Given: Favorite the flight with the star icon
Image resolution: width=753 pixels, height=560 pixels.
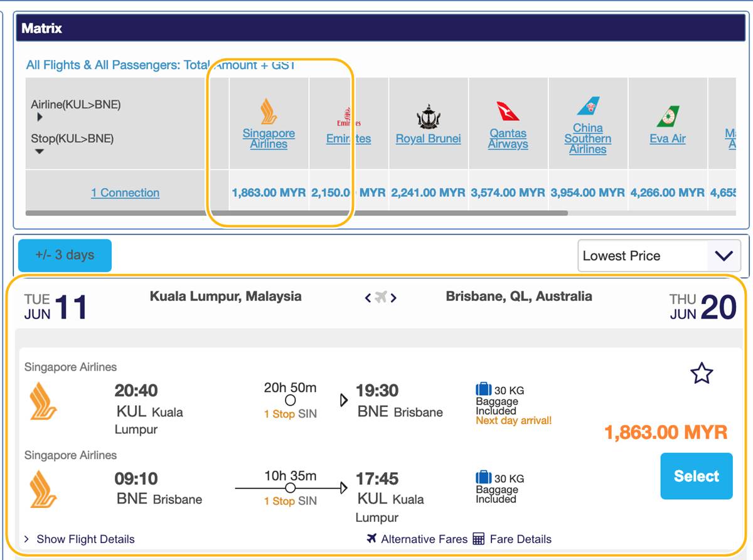Looking at the screenshot, I should click(702, 373).
